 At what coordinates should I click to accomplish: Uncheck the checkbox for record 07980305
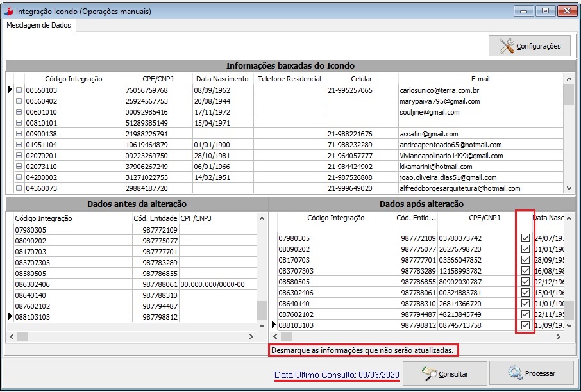coord(525,238)
